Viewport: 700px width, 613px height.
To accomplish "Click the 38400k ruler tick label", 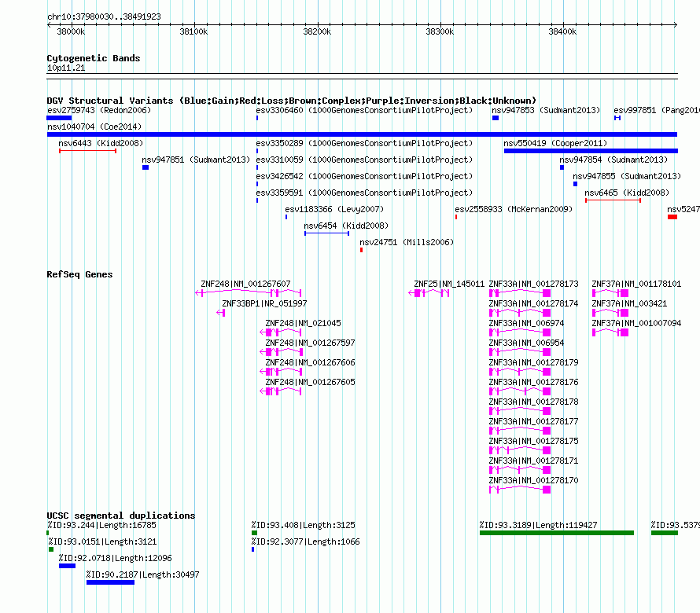I will tap(562, 31).
